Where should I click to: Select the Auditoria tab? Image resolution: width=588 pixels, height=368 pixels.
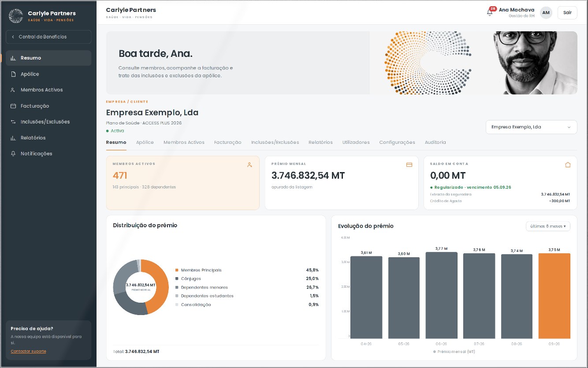click(435, 143)
